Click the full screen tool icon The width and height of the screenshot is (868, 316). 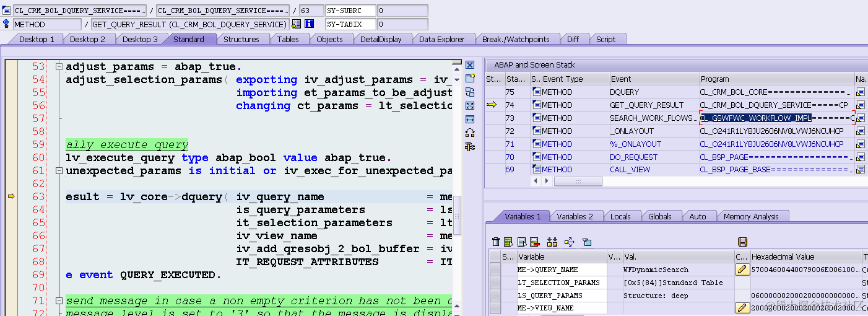click(470, 105)
